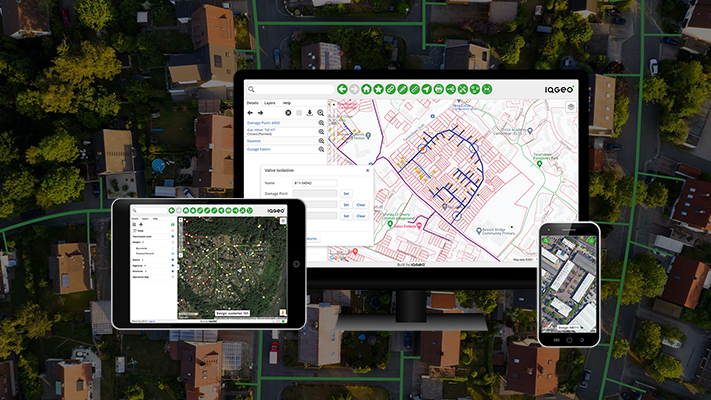Click the Google logo on monitor map
Viewport: 711px width, 400px height.
point(337,257)
